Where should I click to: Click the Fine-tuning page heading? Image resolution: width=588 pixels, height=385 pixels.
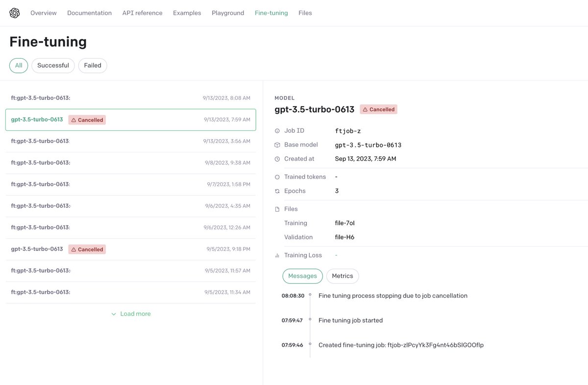click(x=48, y=42)
